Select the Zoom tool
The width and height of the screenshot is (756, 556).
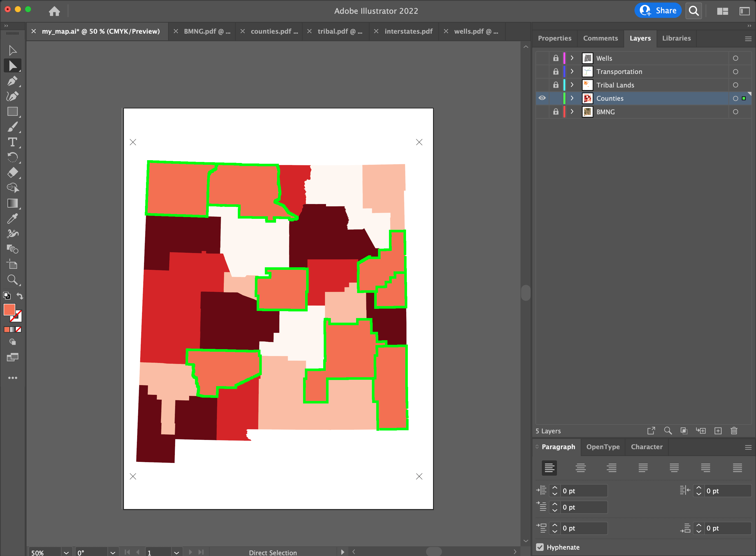coord(12,279)
